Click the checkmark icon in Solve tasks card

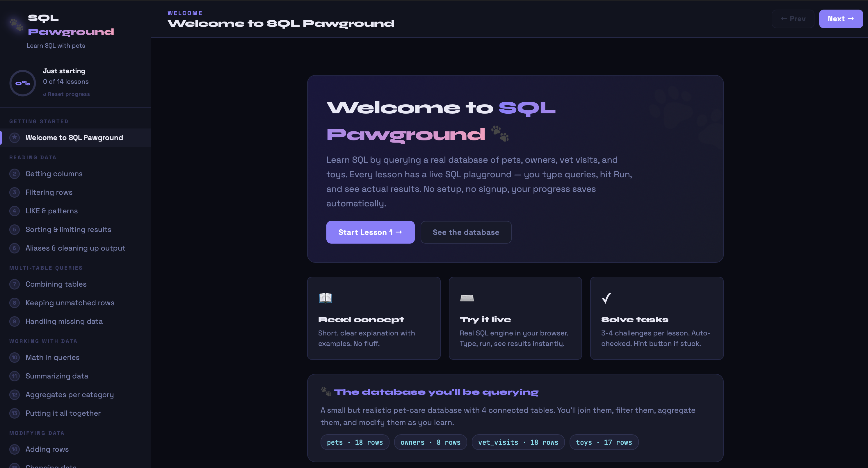[606, 298]
